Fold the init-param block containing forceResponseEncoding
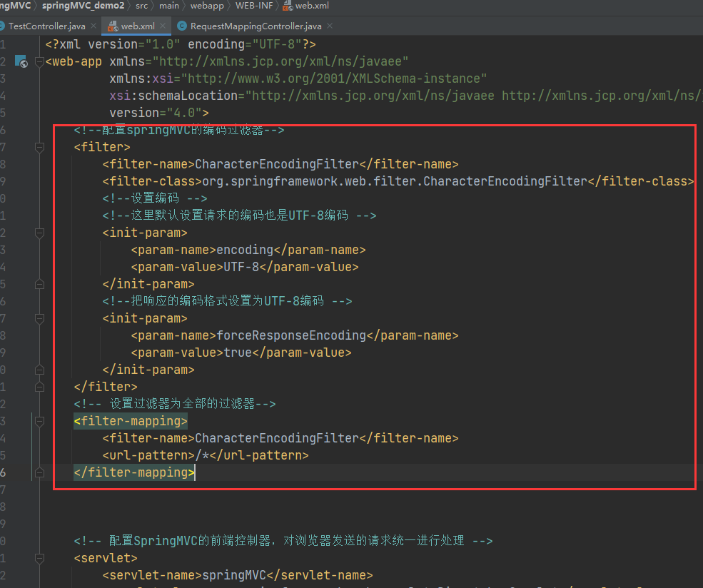 [39, 318]
